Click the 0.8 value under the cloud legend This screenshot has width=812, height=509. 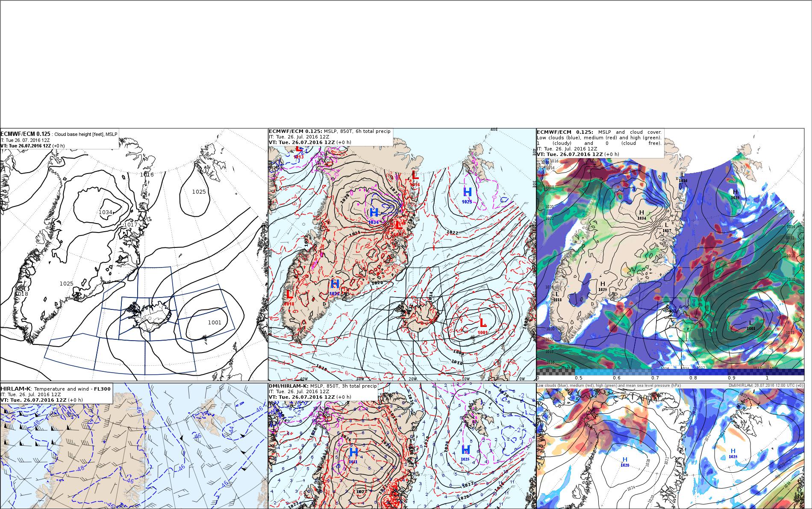tap(693, 378)
